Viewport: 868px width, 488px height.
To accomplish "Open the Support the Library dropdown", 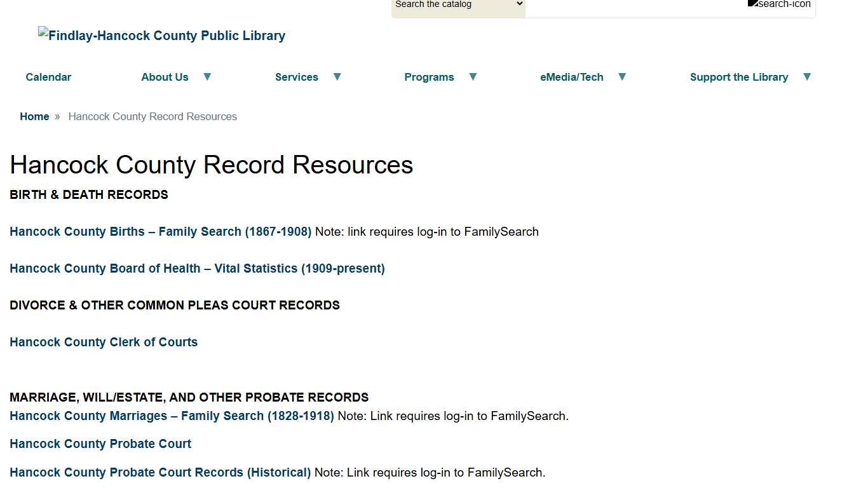I will pos(807,76).
